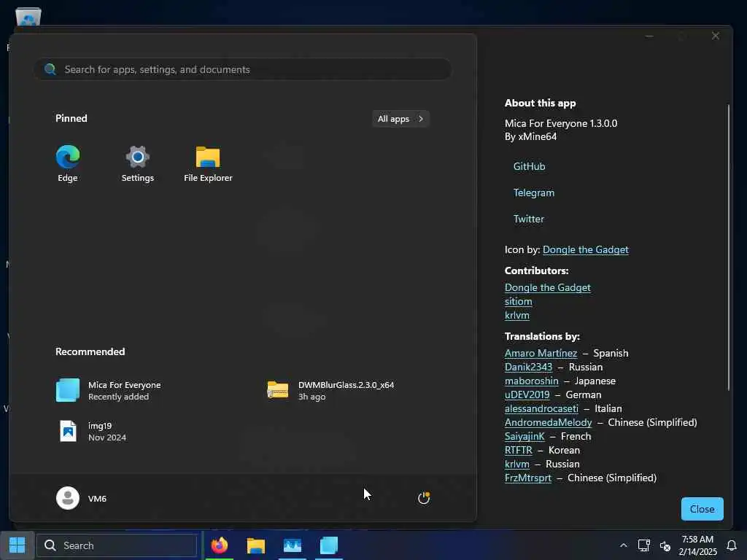
Task: Open SaiyajinK translator link
Action: pyautogui.click(x=525, y=436)
